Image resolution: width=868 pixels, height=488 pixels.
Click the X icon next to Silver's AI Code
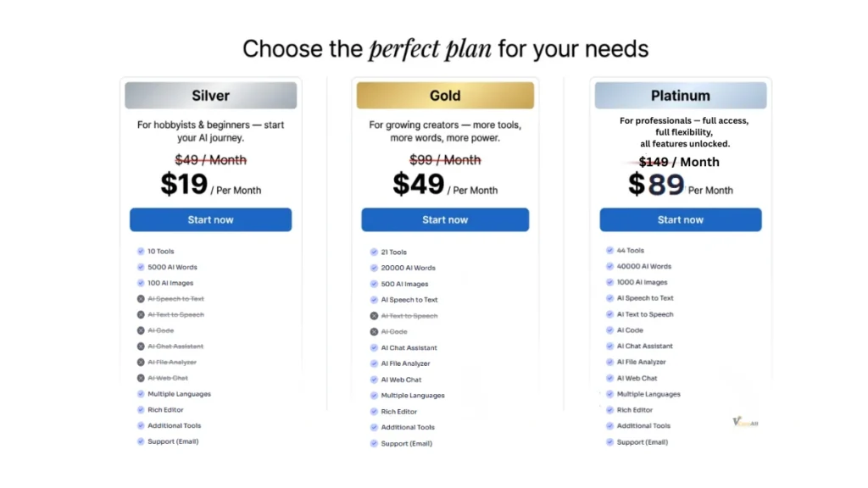coord(141,330)
